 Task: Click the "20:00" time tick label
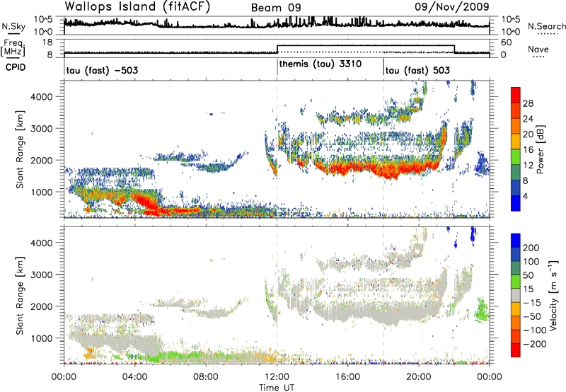tap(418, 377)
